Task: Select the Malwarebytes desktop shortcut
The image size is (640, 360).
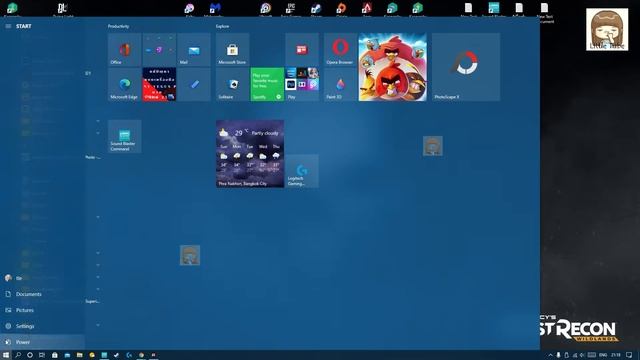Action: [215, 9]
